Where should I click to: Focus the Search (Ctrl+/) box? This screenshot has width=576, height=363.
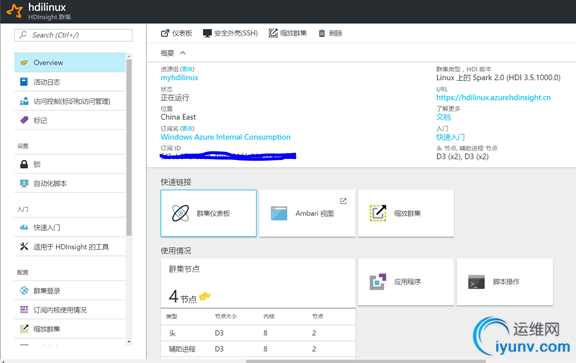(x=73, y=35)
